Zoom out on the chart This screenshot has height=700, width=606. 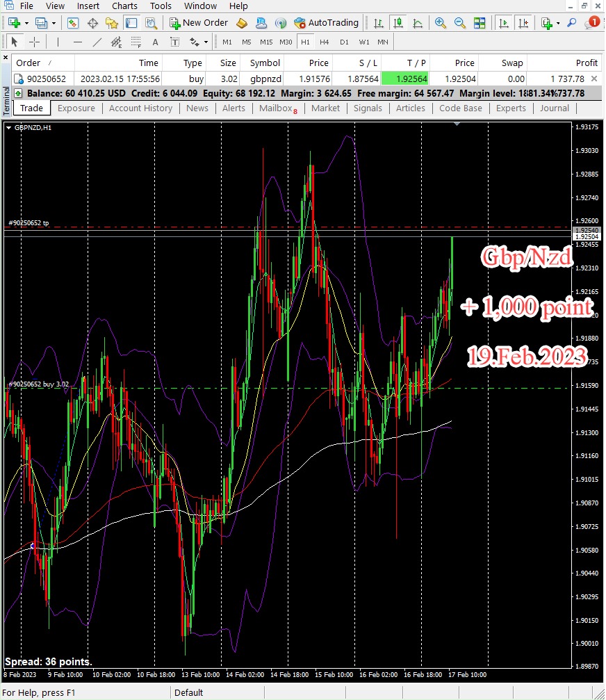[459, 23]
